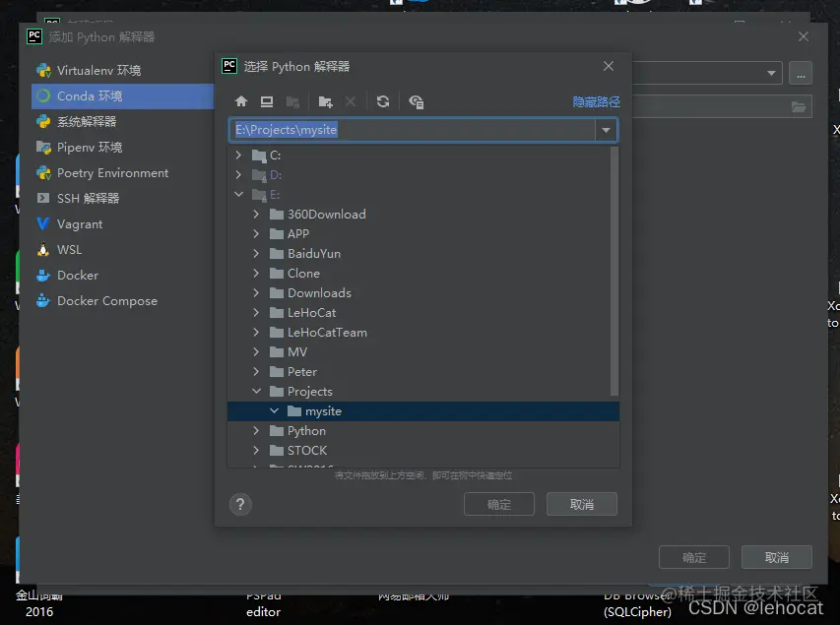Select the MV folder
Screen dimensions: 840x625
(x=423, y=351)
